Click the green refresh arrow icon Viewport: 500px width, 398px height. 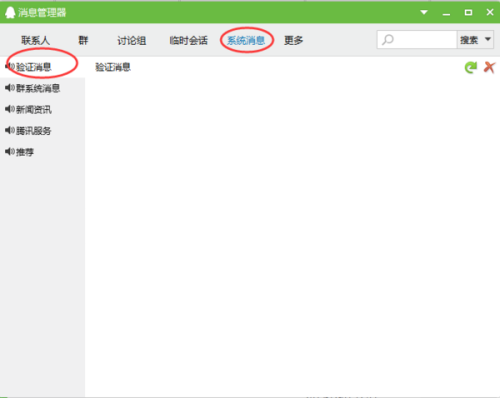pyautogui.click(x=471, y=67)
